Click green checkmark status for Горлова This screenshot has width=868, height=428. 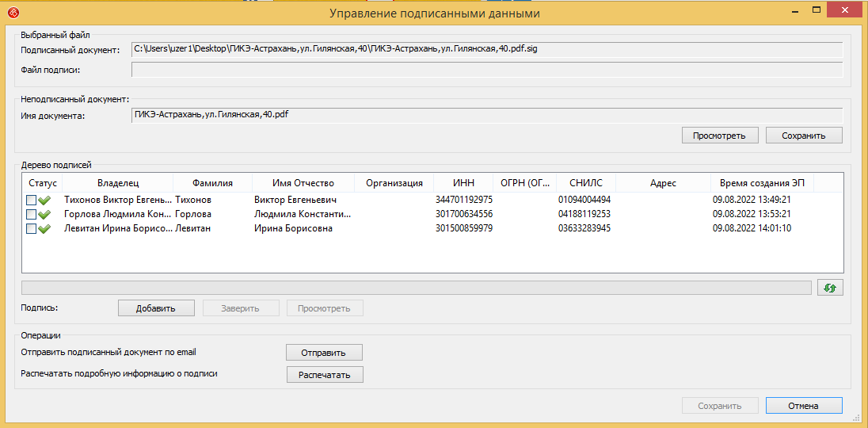point(44,215)
